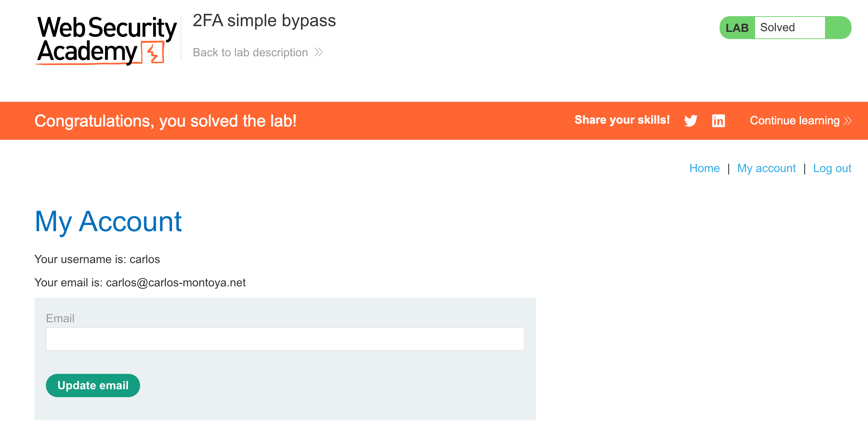Screen dimensions: 868x438
Task: Click the orange lightning bolt logo mark
Action: point(153,53)
